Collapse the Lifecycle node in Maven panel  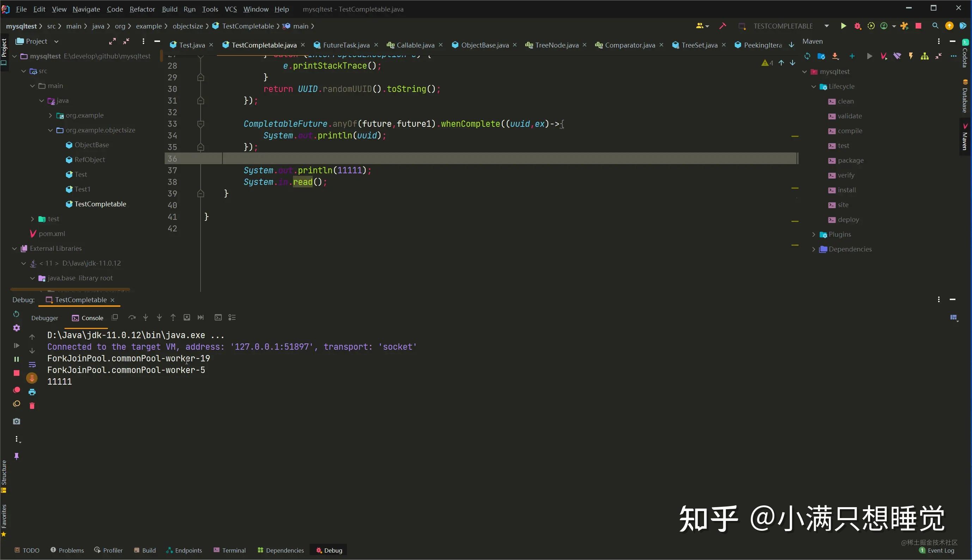tap(813, 86)
